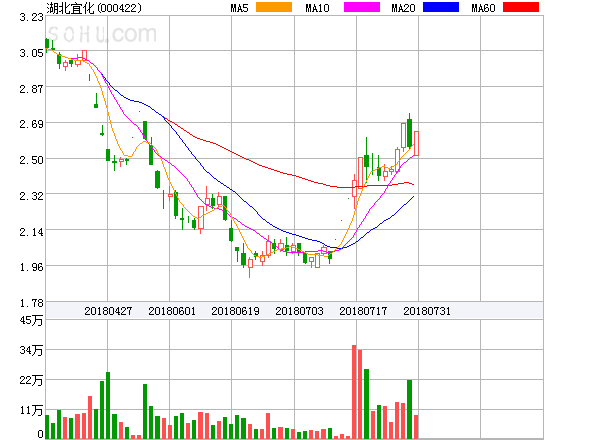The width and height of the screenshot is (600, 440).
Task: Click the 11万 volume axis label
Action: 31,411
